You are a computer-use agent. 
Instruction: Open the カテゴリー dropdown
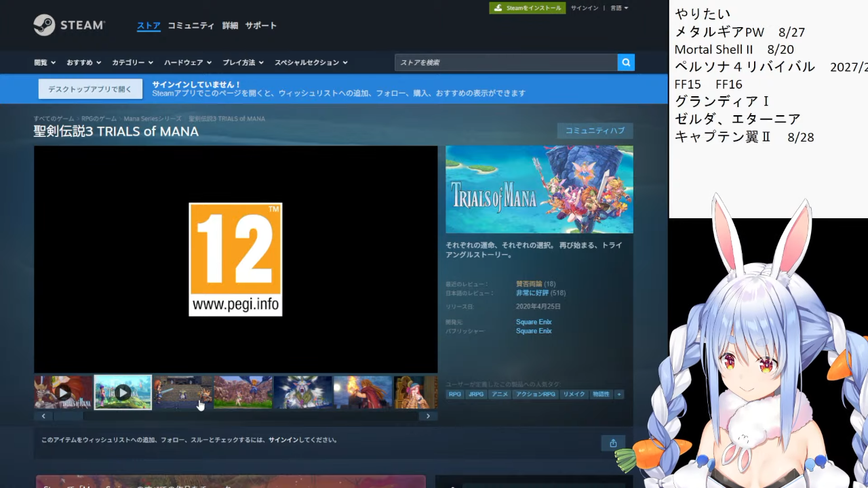click(x=132, y=62)
